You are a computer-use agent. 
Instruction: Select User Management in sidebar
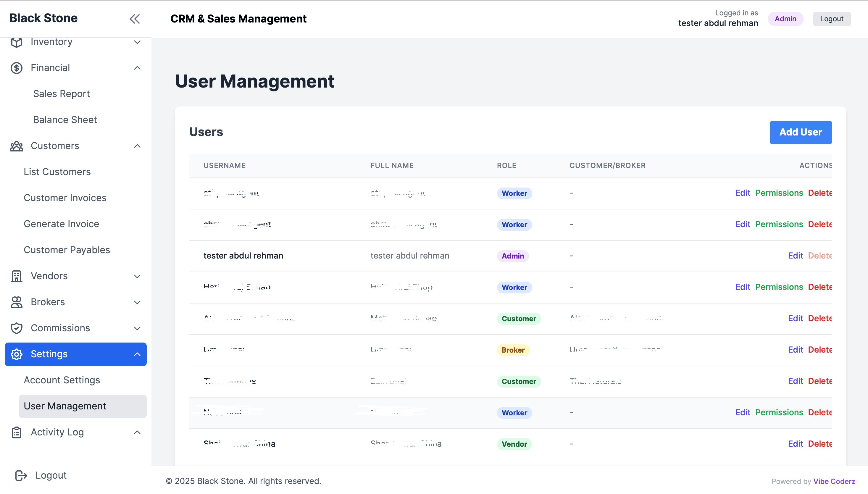tap(83, 406)
